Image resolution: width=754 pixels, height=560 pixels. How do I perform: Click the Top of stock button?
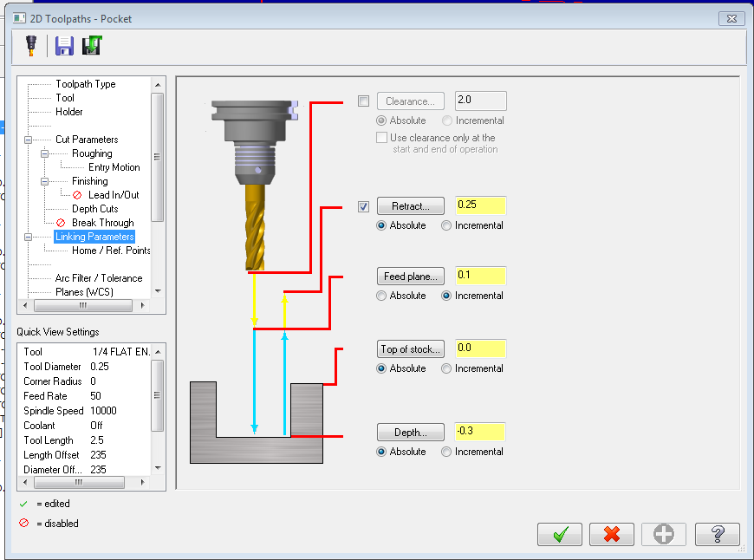pos(412,349)
